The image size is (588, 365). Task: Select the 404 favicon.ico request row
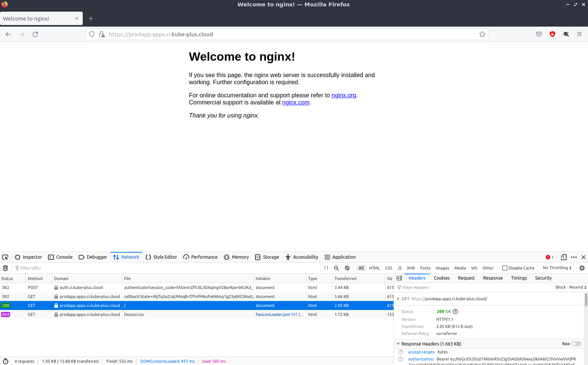tap(197, 314)
